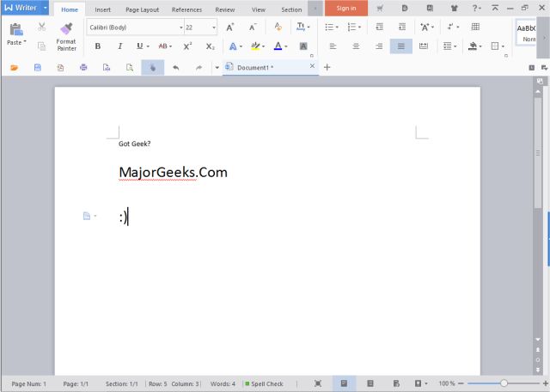Image resolution: width=550 pixels, height=392 pixels.
Task: Close the Document1 tab
Action: coord(312,66)
